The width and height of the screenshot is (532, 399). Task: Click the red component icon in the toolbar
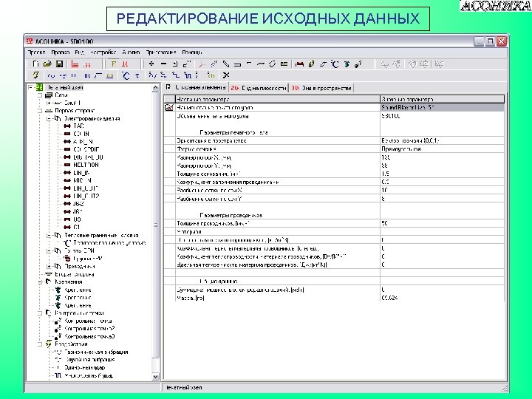click(x=299, y=64)
